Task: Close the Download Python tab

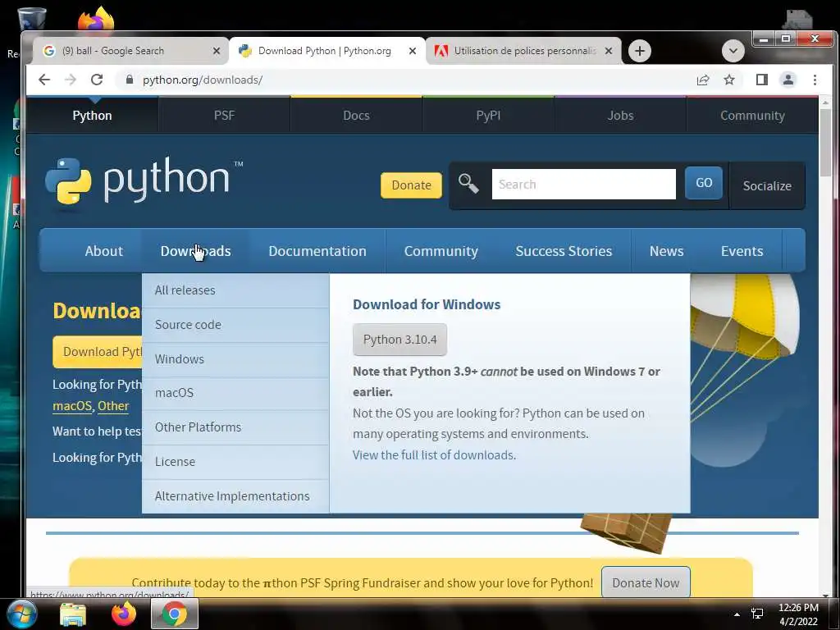Action: 413,51
